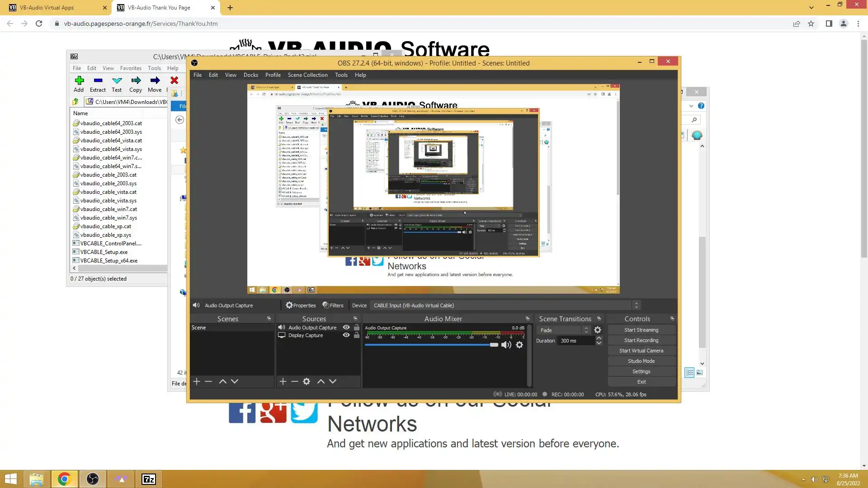Image resolution: width=868 pixels, height=488 pixels.
Task: Hide the Audio Output Capture source
Action: click(346, 328)
